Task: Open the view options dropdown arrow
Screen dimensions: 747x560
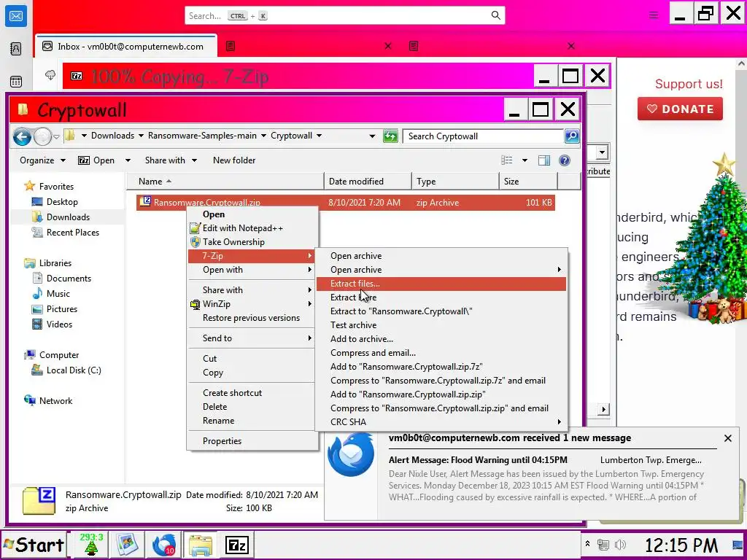Action: [525, 160]
